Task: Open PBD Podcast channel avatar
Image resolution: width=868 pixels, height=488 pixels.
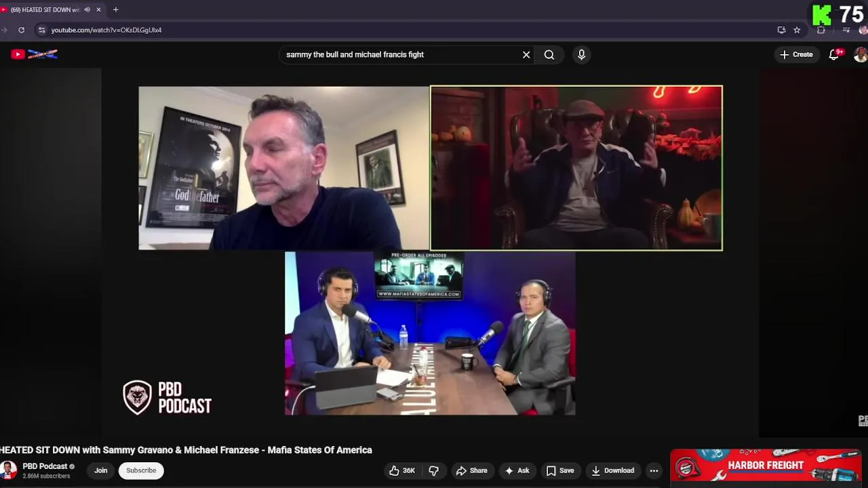Action: tap(8, 470)
